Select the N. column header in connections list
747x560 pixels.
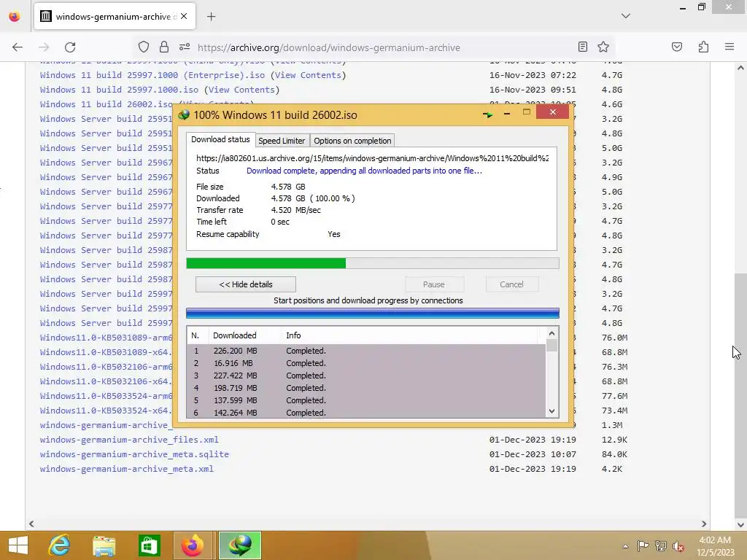(198, 335)
